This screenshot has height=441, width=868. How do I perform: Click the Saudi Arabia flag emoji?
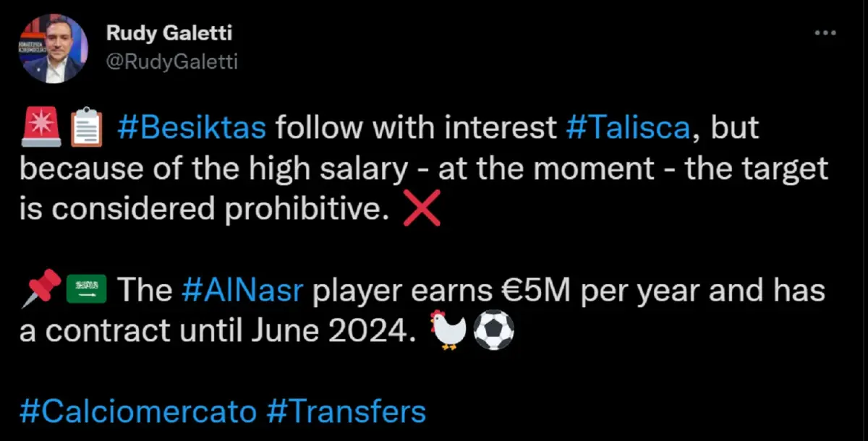coord(88,292)
